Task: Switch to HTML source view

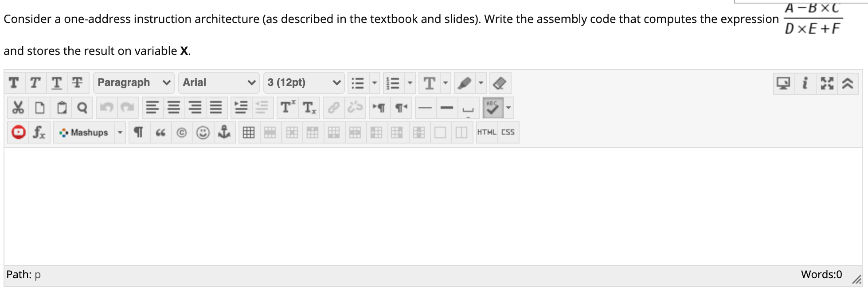Action: [x=487, y=132]
